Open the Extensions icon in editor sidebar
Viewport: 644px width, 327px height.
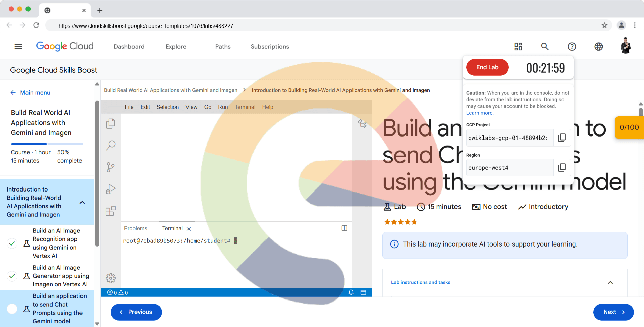tap(110, 211)
